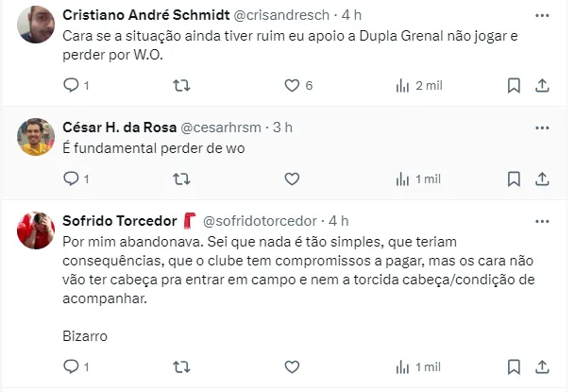The height and width of the screenshot is (392, 575).
Task: Click César H. da Rosa's avatar picture
Action: click(36, 137)
